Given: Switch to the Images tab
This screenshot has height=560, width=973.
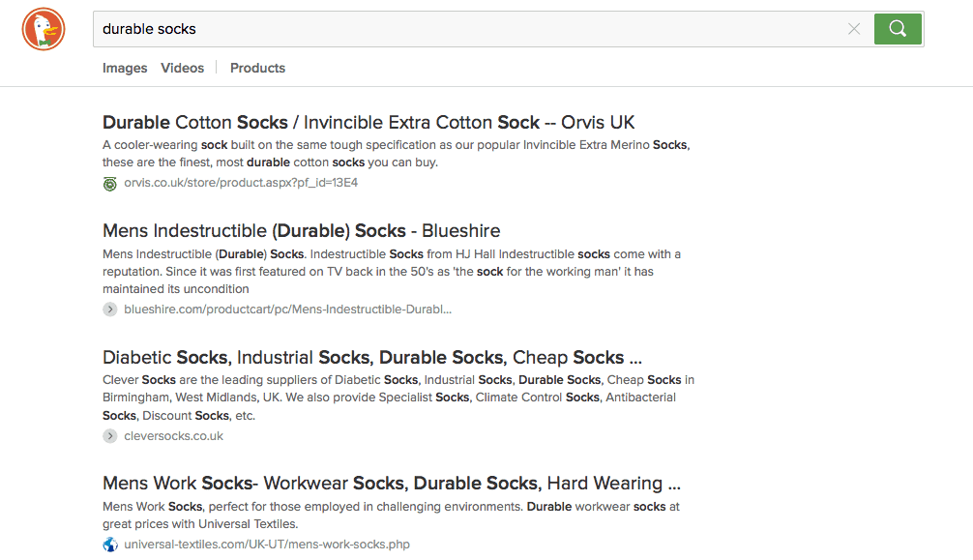Looking at the screenshot, I should pyautogui.click(x=125, y=68).
